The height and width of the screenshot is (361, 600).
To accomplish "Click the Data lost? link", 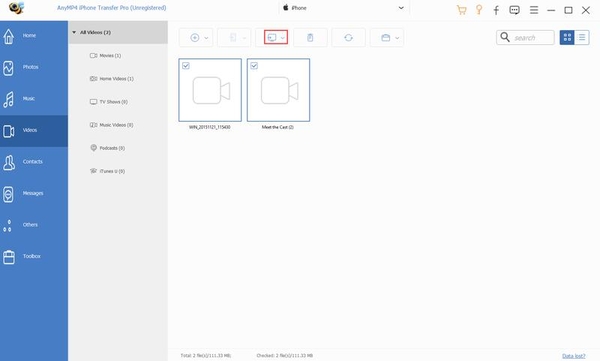I will click(x=574, y=356).
